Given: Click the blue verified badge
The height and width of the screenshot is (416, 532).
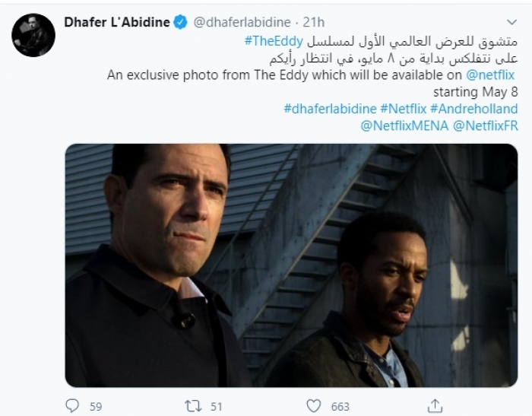Looking at the screenshot, I should pos(181,22).
